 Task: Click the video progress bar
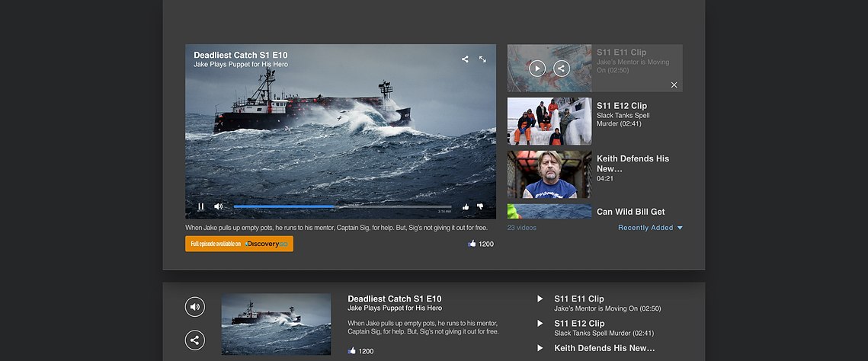point(342,206)
